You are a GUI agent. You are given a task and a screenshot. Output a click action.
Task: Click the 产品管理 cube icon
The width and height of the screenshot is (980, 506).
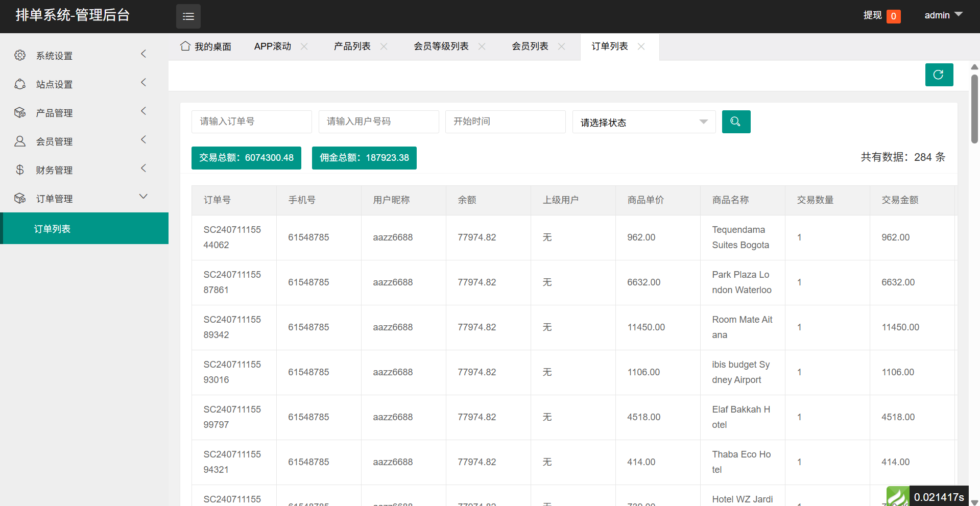(20, 112)
